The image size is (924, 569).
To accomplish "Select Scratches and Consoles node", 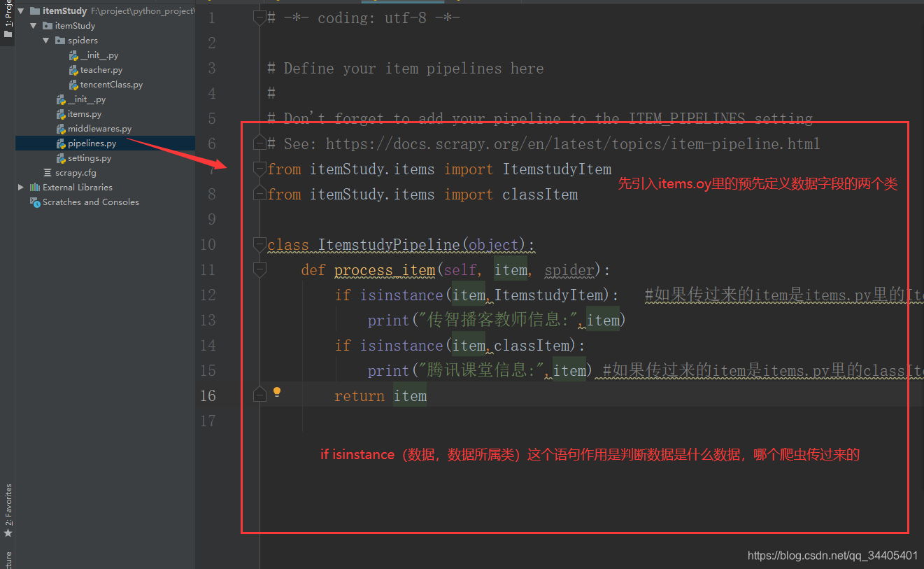I will point(90,202).
